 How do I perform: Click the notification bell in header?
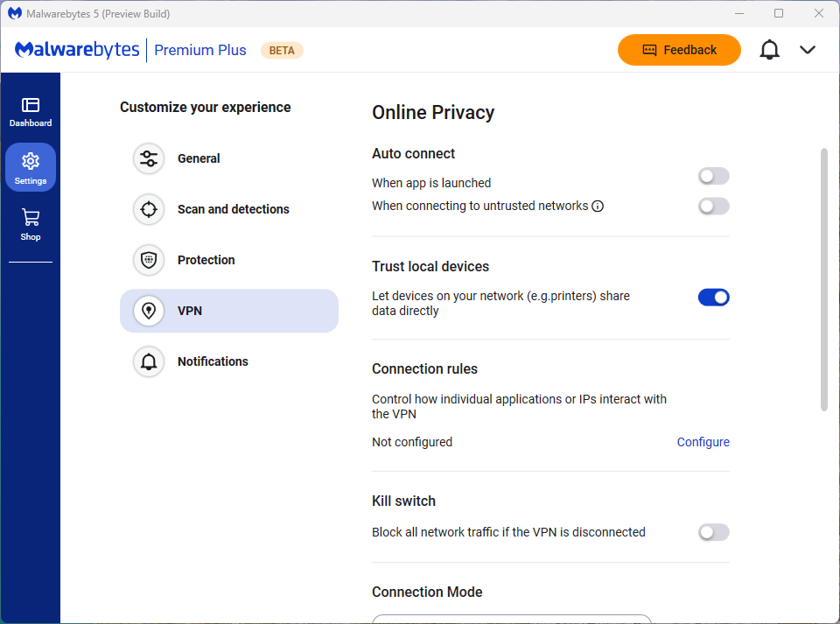(769, 50)
